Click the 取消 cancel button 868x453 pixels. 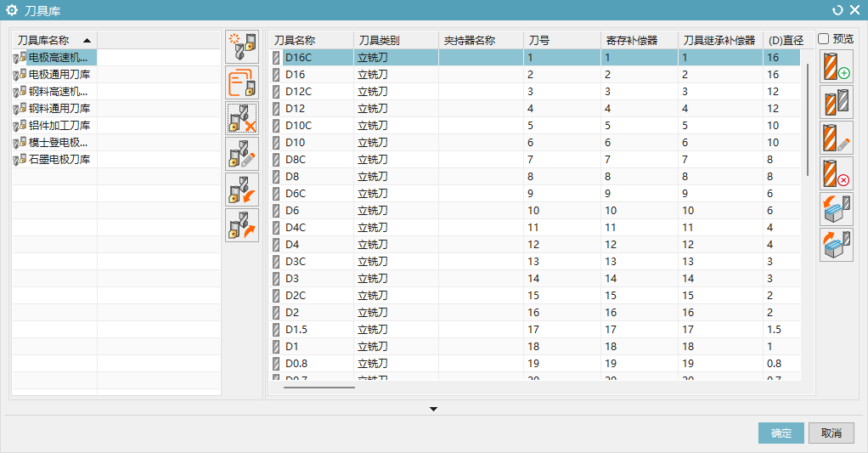click(x=831, y=433)
